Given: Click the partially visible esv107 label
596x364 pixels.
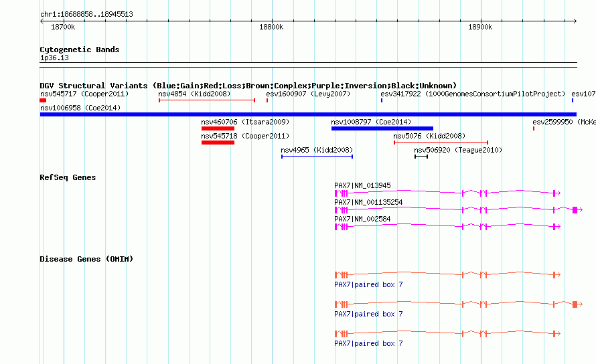Looking at the screenshot, I should tap(583, 94).
